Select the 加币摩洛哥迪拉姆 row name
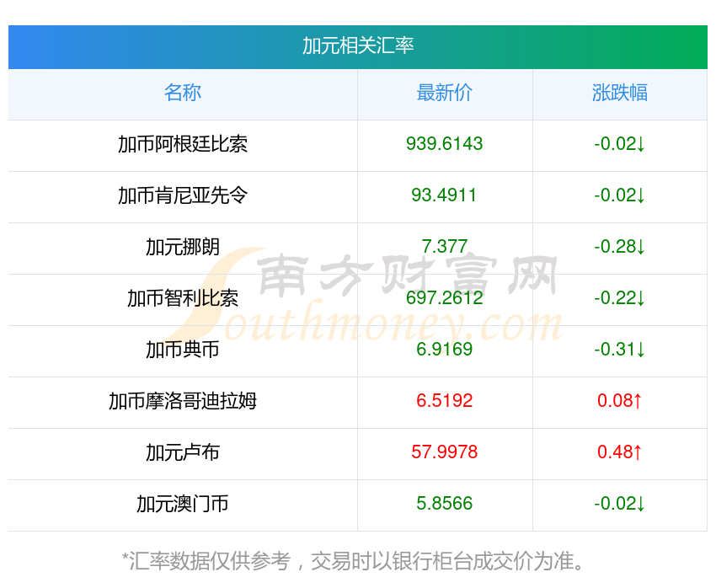This screenshot has height=588, width=716. [x=183, y=401]
